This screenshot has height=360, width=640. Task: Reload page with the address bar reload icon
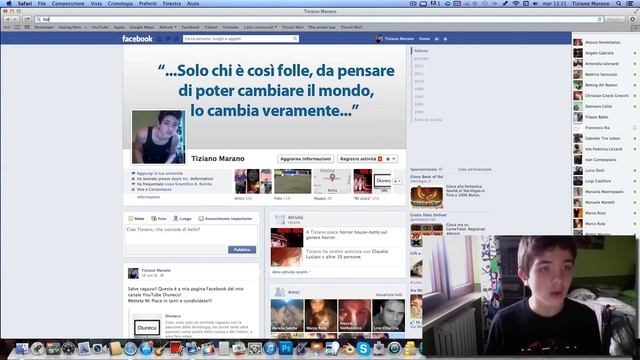600,19
